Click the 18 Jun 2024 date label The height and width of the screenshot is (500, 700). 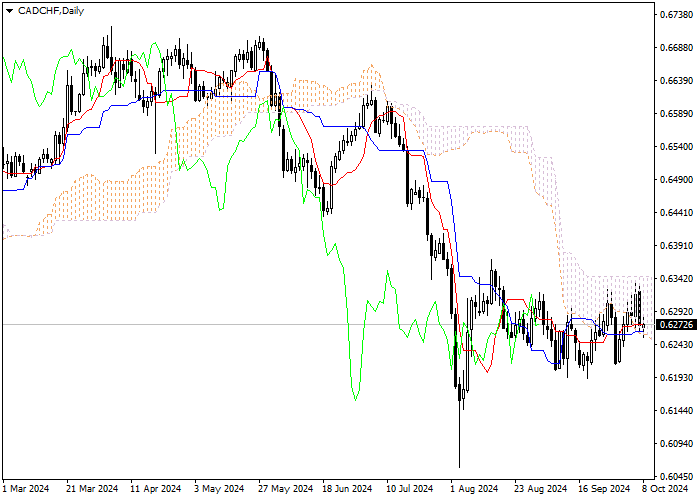347,489
